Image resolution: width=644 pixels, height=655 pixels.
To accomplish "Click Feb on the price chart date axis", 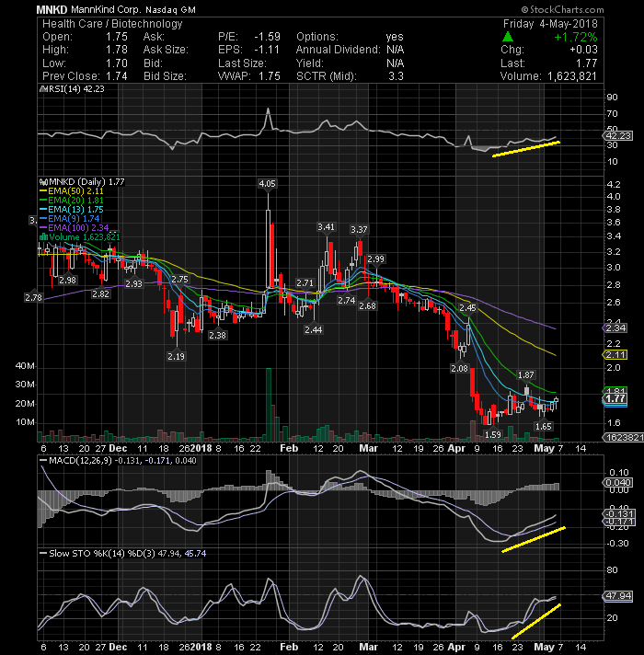I will click(289, 448).
